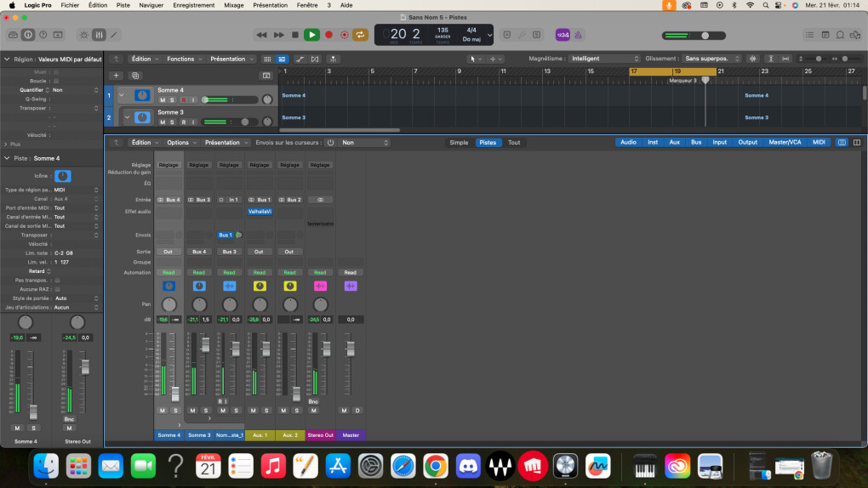
Task: Mute the Somme 4 track in header
Action: (162, 99)
